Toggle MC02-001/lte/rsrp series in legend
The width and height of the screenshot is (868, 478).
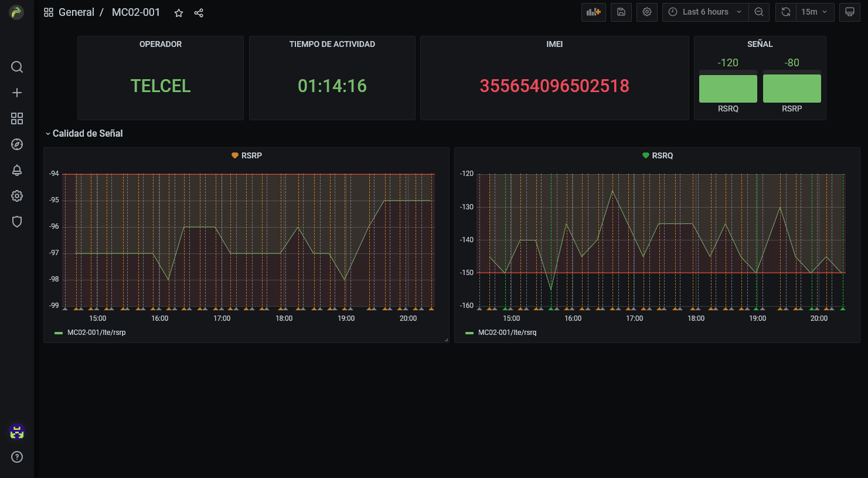coord(96,333)
